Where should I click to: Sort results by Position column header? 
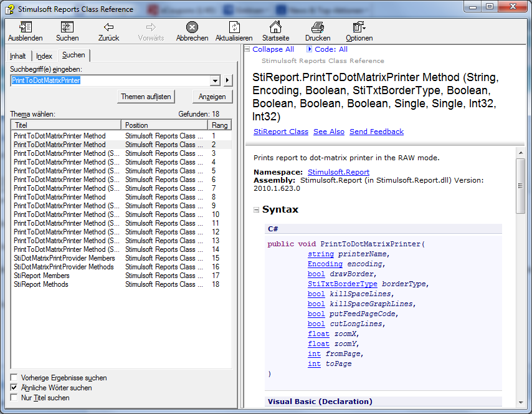164,125
